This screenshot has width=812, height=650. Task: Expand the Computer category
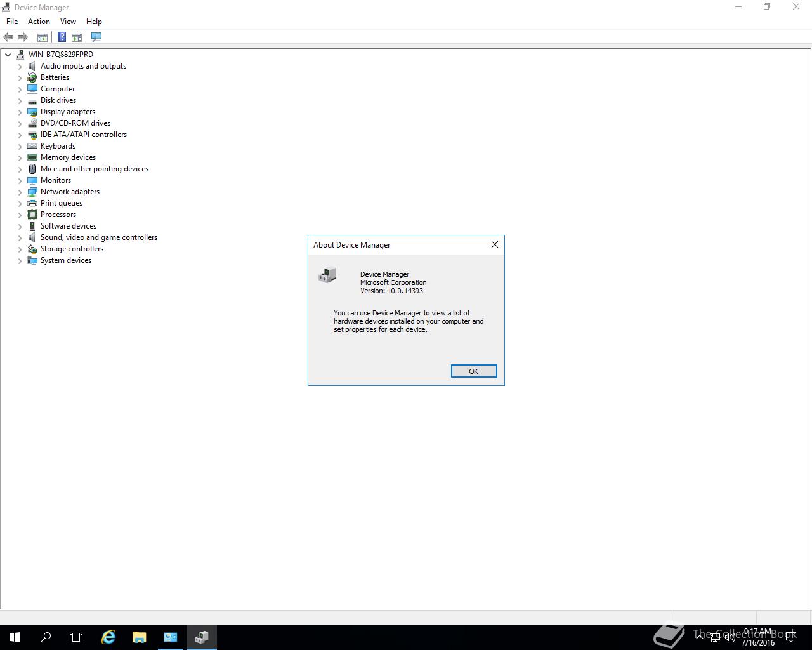click(20, 89)
